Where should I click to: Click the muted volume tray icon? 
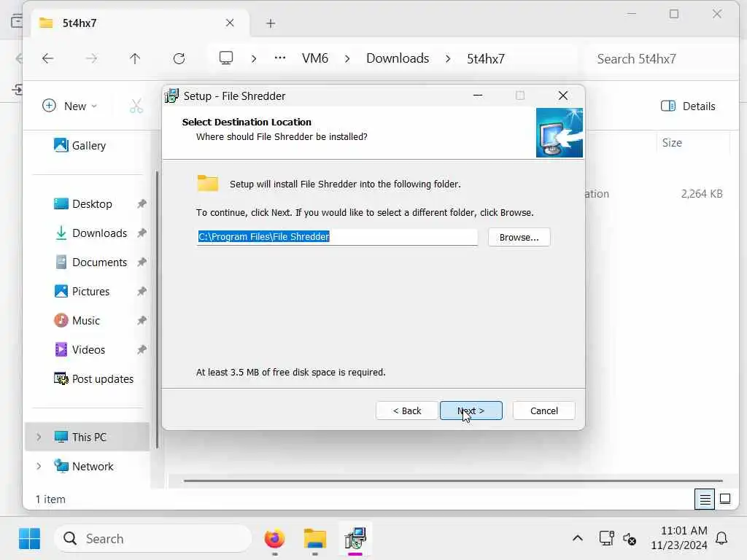point(630,539)
